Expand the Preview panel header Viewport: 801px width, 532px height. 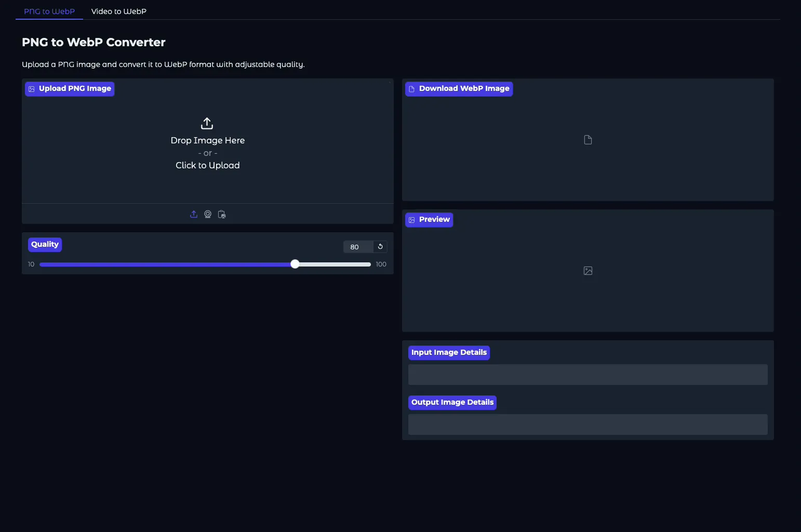429,219
